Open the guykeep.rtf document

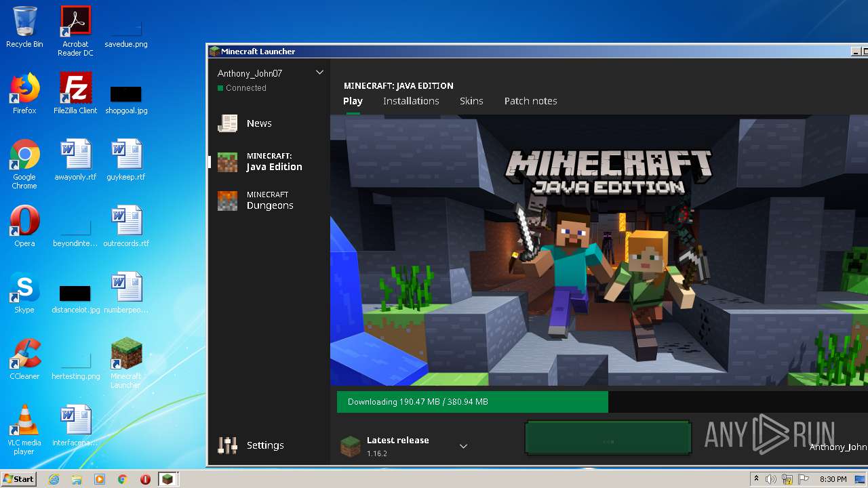126,160
